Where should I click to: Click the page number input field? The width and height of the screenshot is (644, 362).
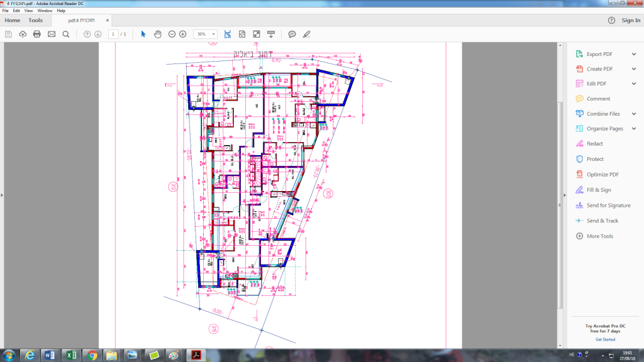(114, 34)
